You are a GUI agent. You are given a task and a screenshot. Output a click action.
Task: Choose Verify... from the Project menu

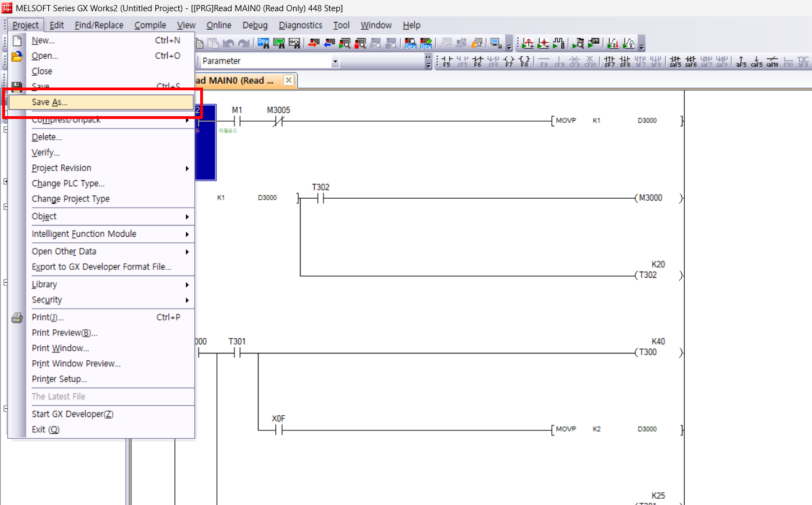[101, 153]
